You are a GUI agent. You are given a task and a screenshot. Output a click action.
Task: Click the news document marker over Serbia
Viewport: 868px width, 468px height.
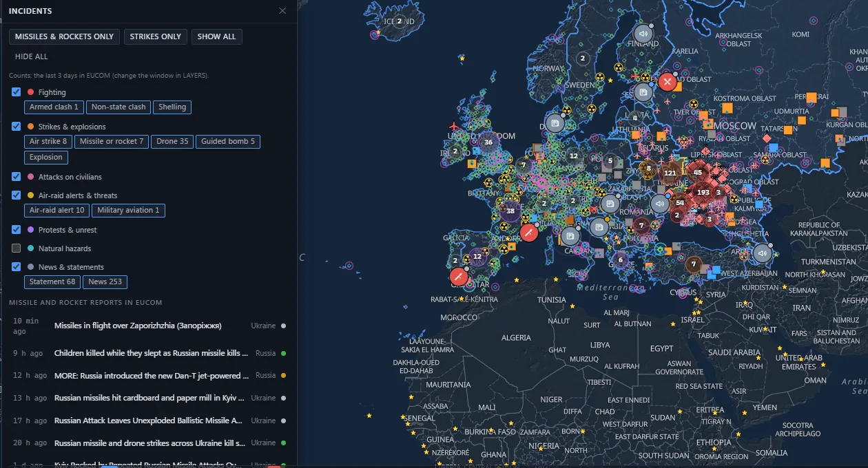(599, 226)
